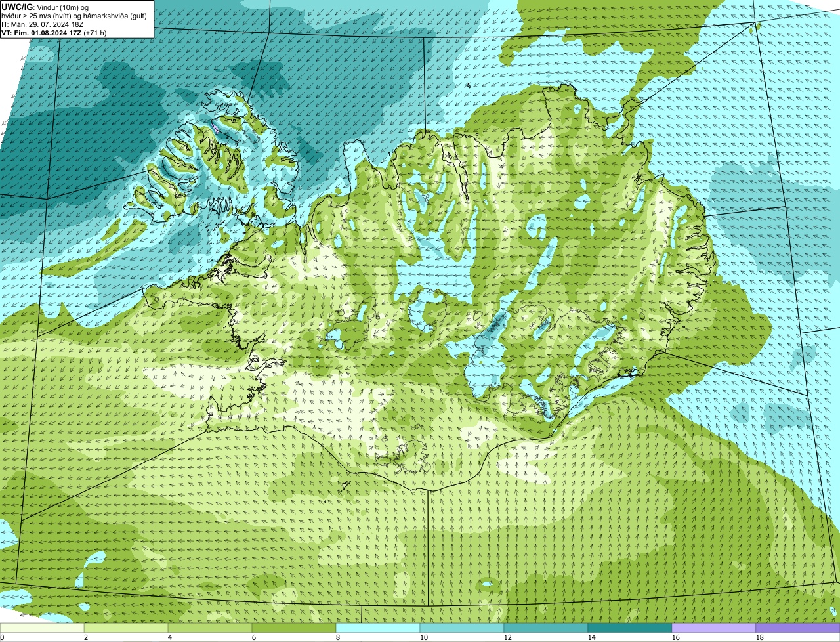Click the legend swatch between 12 and 14
The width and height of the screenshot is (840, 642).
(546, 628)
